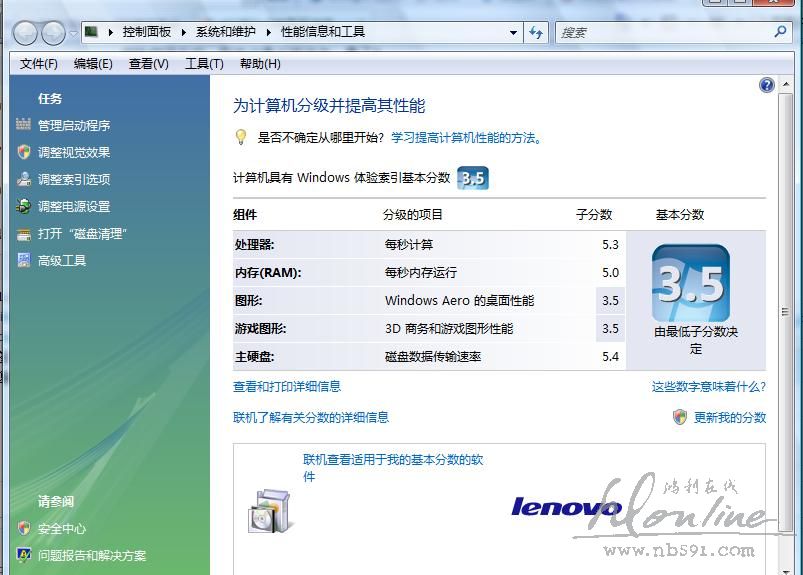This screenshot has height=575, width=803.
Task: Click the Forward navigation arrow button
Action: (x=53, y=33)
